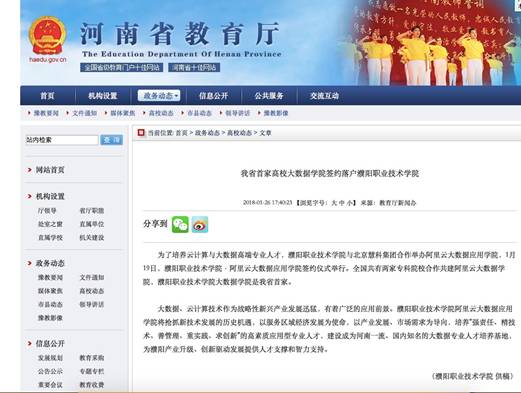Click the blue search button beside 站内检索
Screen dimensions: 521x393
point(111,140)
